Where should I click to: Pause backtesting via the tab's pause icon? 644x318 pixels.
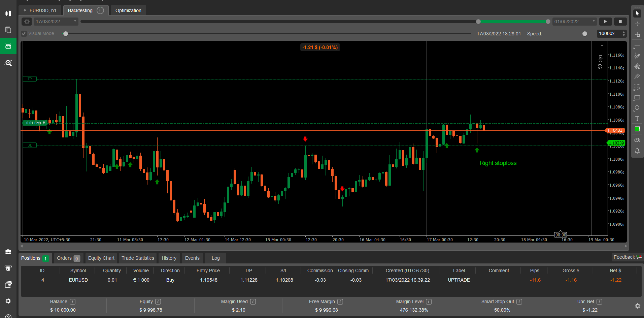[x=100, y=10]
